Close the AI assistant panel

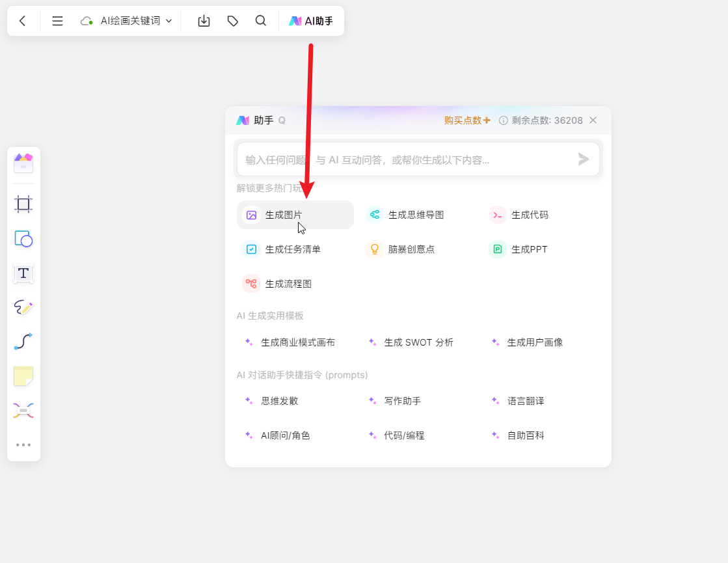[593, 120]
